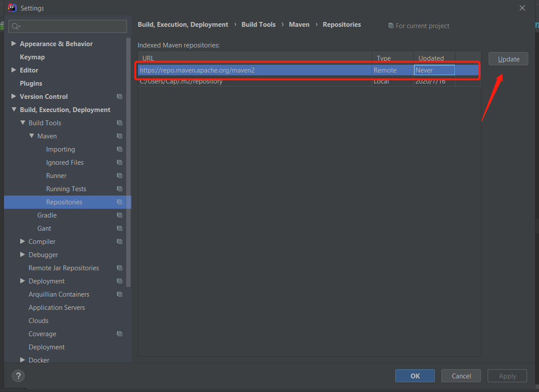Image resolution: width=539 pixels, height=392 pixels.
Task: Collapse Build, Execution, Deployment arrow
Action: [x=14, y=109]
